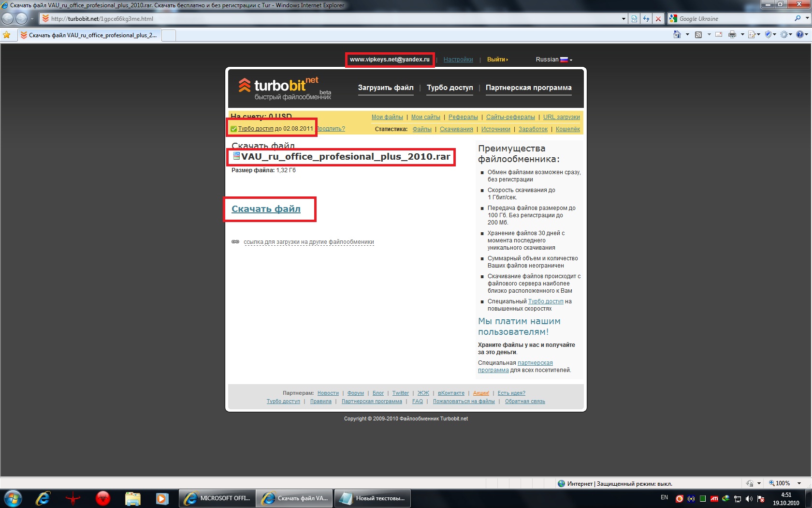812x508 pixels.
Task: Open the zoom level dropdown arrow
Action: click(799, 483)
